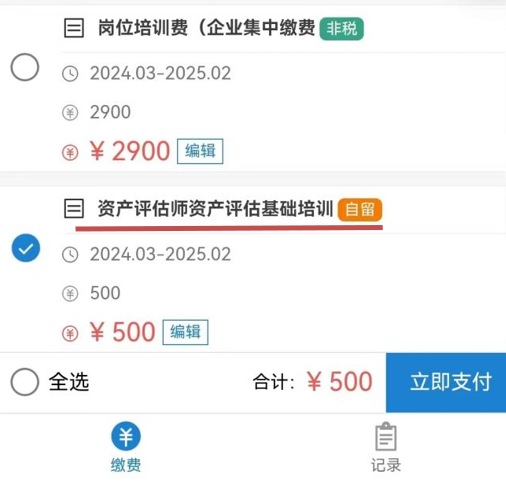Edit the ¥500 amount with 编辑
The width and height of the screenshot is (506, 485).
185,332
